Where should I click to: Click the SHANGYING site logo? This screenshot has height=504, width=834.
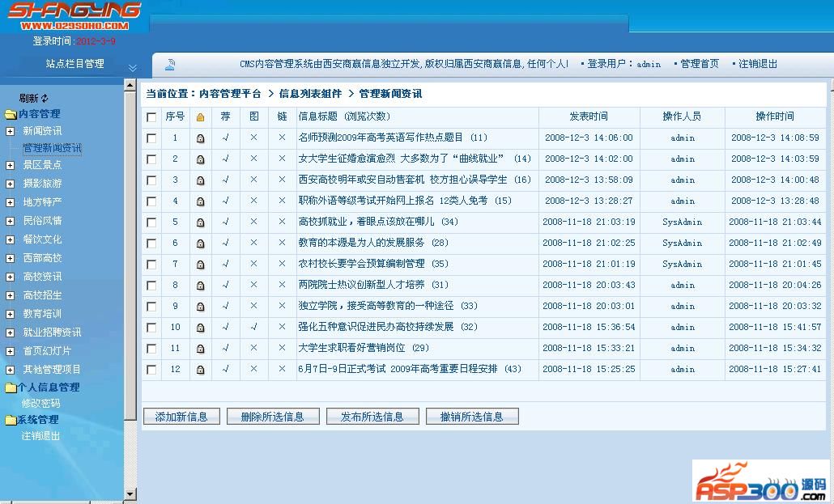tap(74, 16)
